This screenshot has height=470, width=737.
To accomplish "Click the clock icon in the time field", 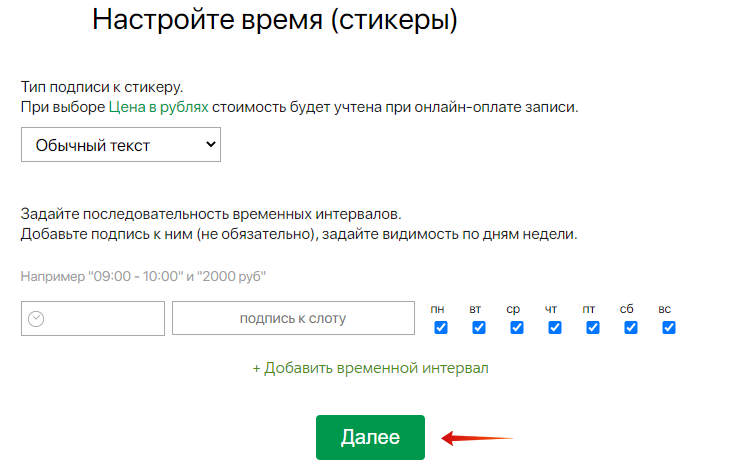I will coord(36,319).
